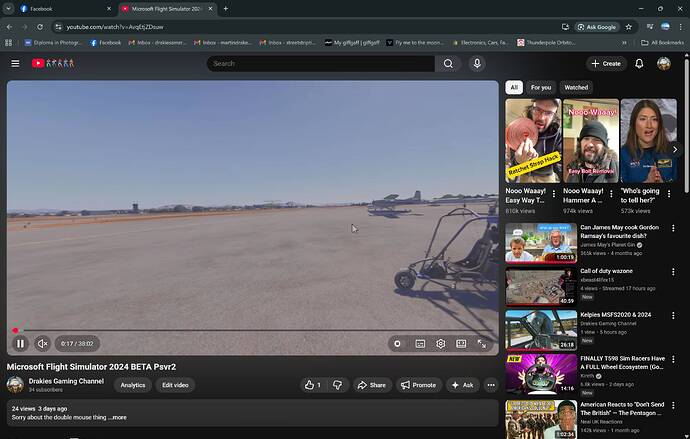Open Analytics for this video
The height and width of the screenshot is (439, 690).
tap(133, 385)
